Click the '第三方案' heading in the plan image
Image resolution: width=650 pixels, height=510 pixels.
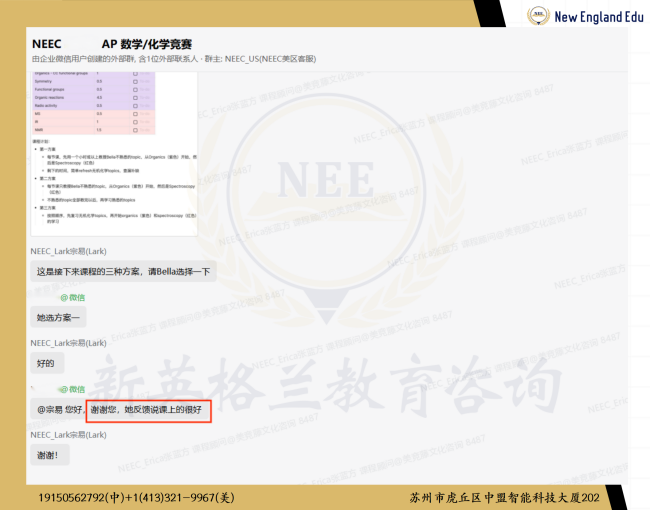point(48,208)
